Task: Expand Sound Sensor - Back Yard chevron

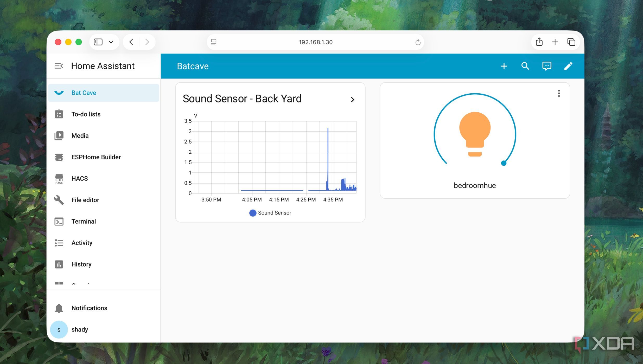Action: [x=353, y=100]
